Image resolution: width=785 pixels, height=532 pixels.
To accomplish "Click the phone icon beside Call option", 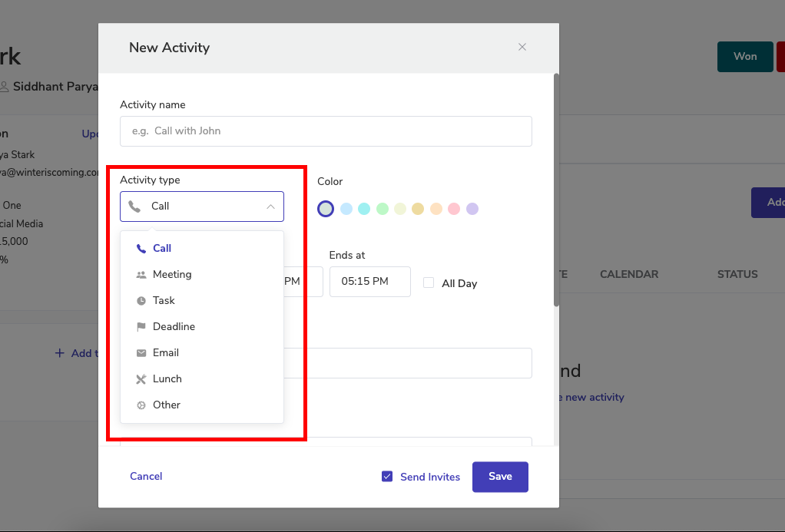I will coord(141,249).
